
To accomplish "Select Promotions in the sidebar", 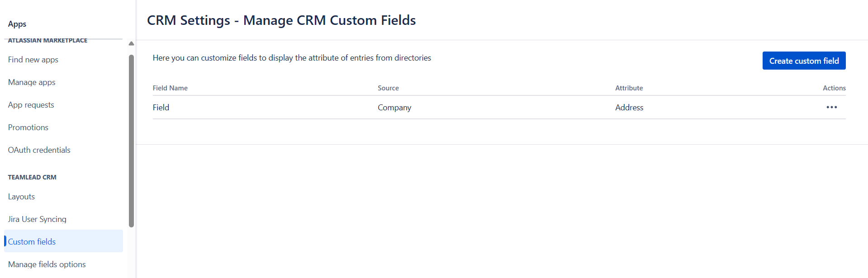I will click(28, 127).
